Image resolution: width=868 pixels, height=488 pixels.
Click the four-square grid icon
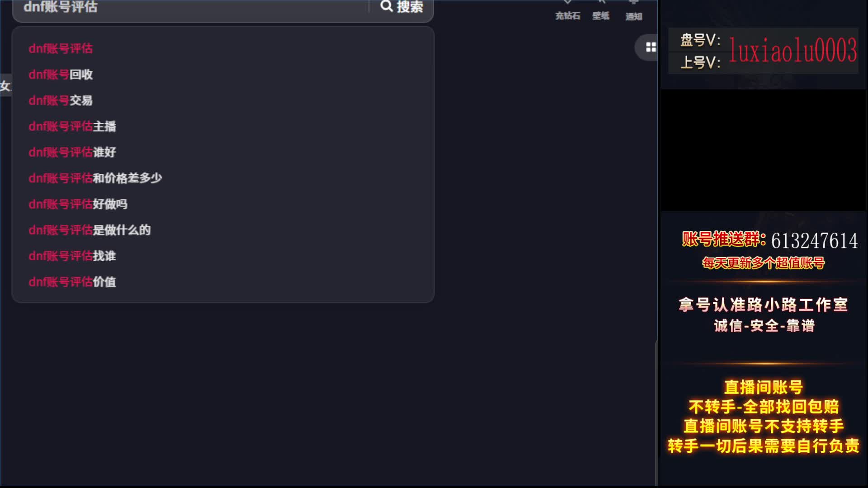point(651,47)
